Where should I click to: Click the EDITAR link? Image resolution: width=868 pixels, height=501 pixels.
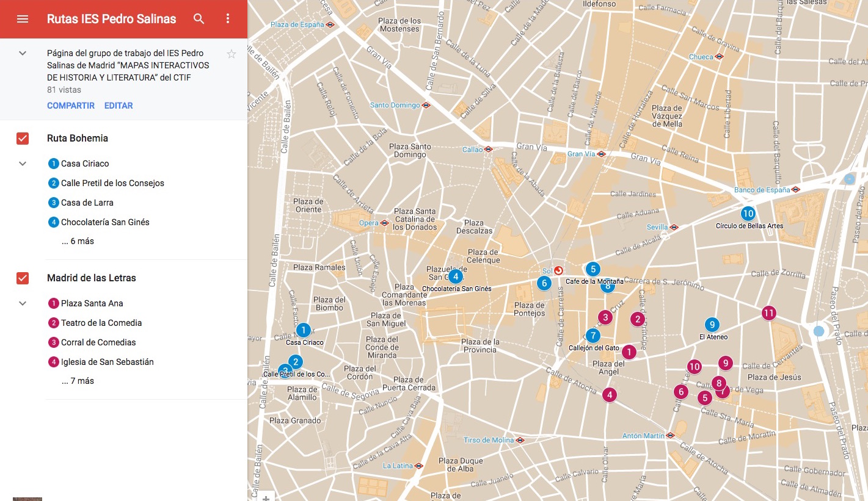(119, 106)
